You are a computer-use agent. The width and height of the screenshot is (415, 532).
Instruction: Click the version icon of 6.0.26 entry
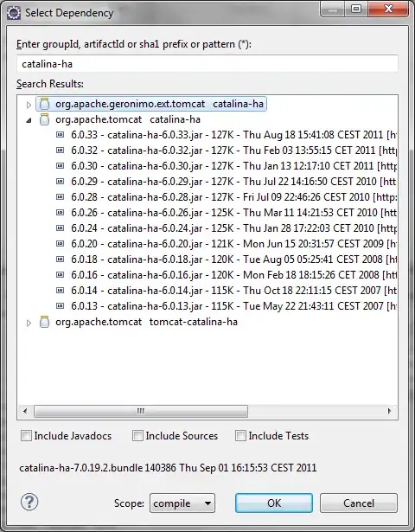(x=60, y=213)
